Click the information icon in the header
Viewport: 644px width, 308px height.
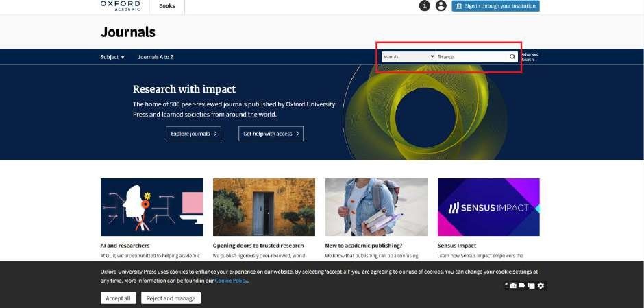point(425,5)
